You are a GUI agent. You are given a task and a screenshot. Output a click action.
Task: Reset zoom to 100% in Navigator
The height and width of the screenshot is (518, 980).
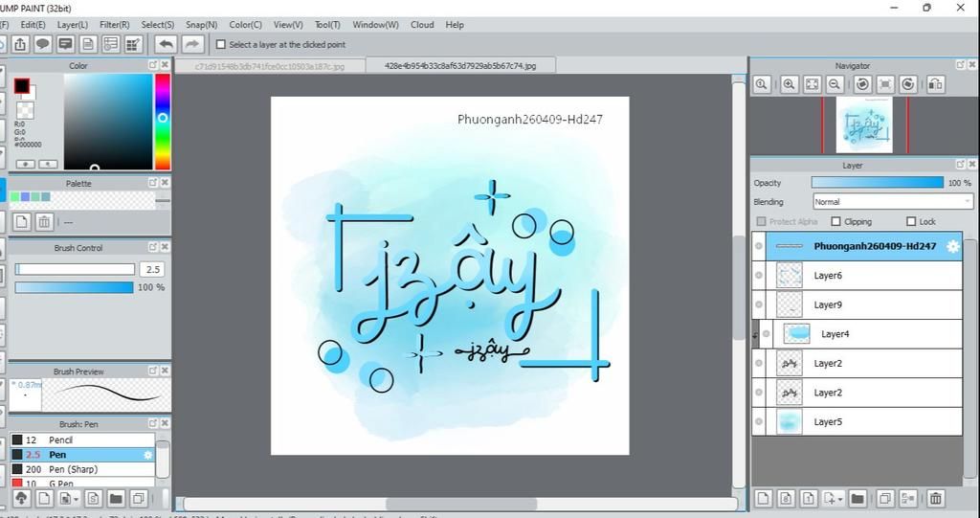(x=761, y=84)
